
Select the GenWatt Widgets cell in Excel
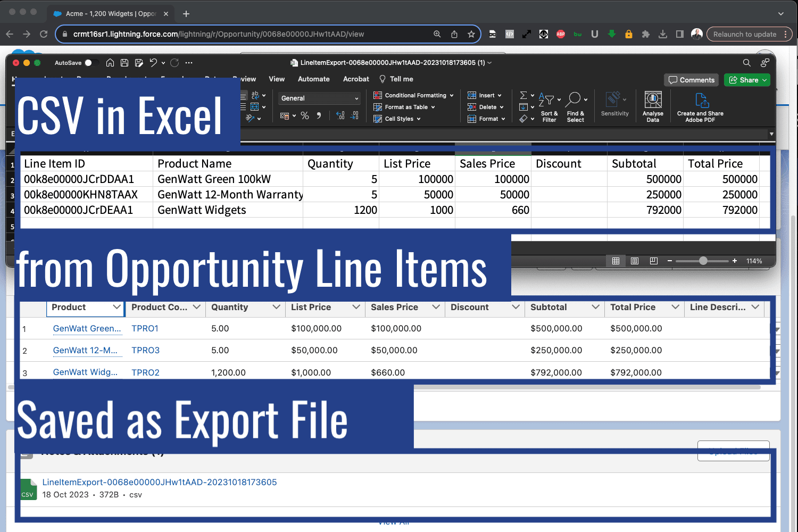coord(228,210)
